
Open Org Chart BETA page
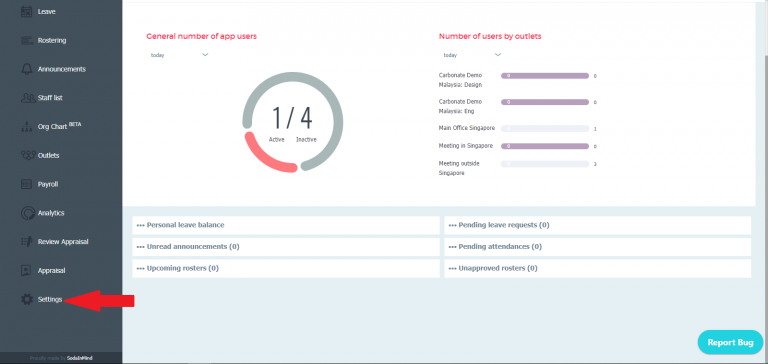coord(59,126)
